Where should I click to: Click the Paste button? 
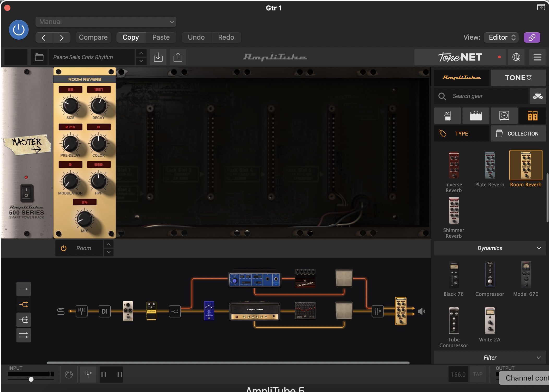[161, 38]
